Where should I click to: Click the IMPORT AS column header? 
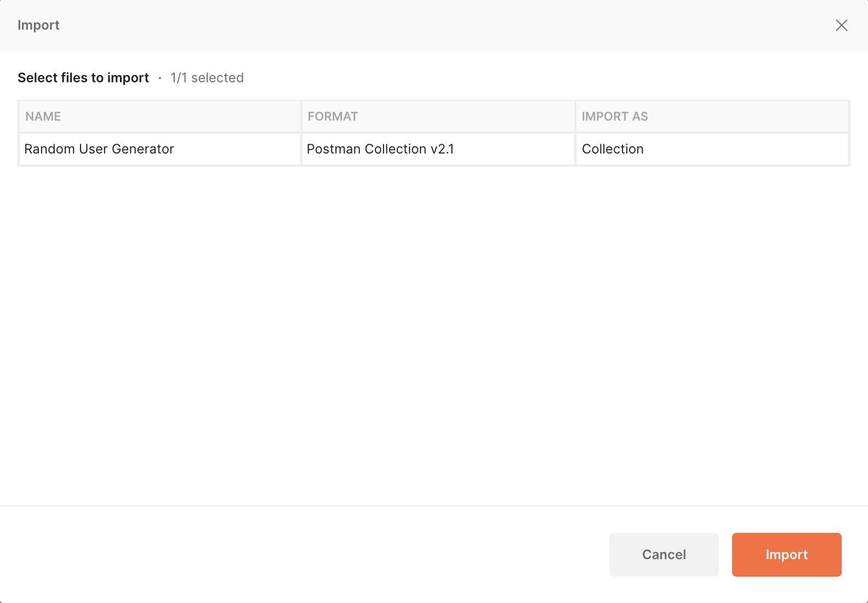tap(615, 116)
